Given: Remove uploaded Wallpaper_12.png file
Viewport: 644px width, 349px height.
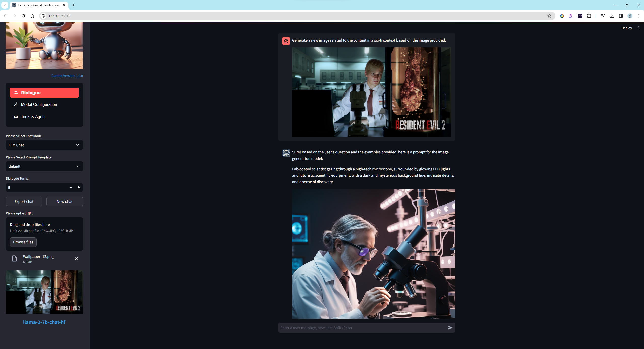Looking at the screenshot, I should pyautogui.click(x=76, y=259).
